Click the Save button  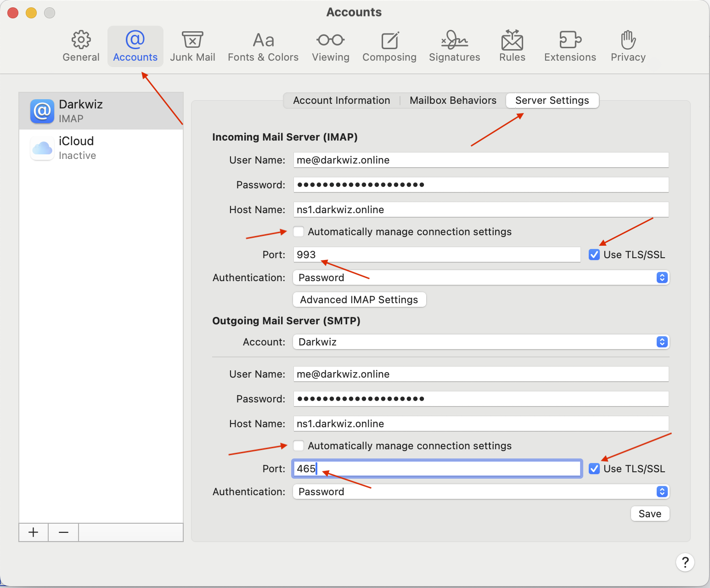click(650, 514)
